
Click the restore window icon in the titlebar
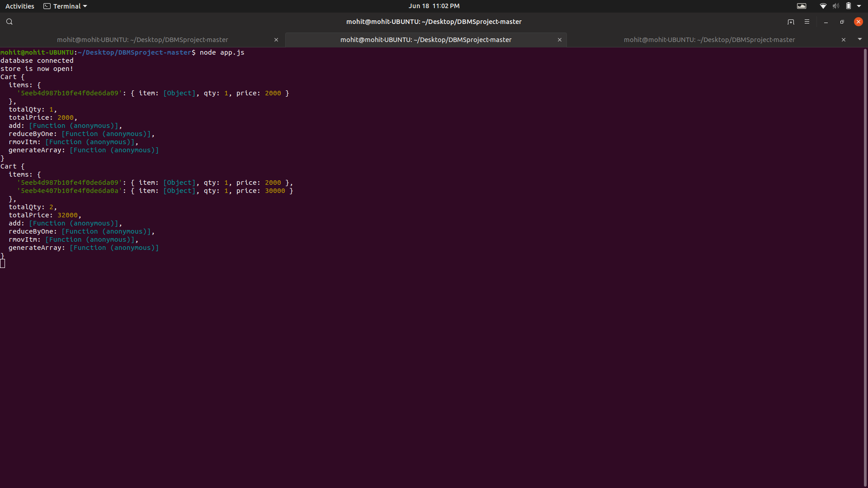point(842,21)
